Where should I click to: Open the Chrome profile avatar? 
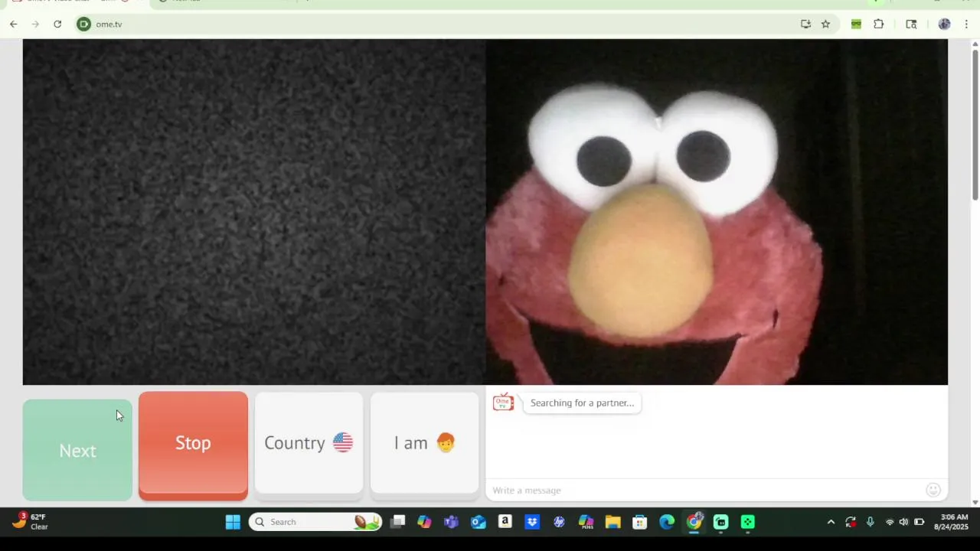[944, 24]
